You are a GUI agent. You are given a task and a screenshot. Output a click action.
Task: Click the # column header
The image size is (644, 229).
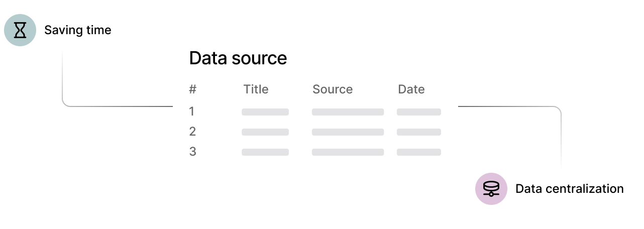[192, 89]
